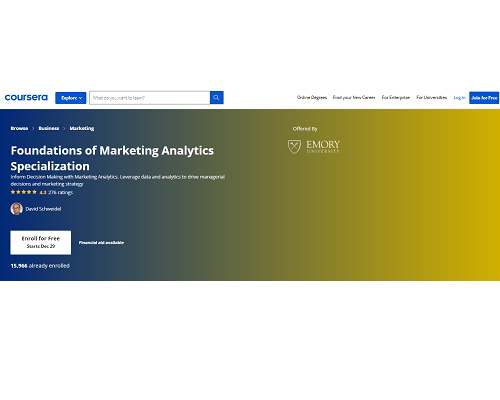The width and height of the screenshot is (500, 400).
Task: Click the Emory University logo
Action: tap(314, 147)
